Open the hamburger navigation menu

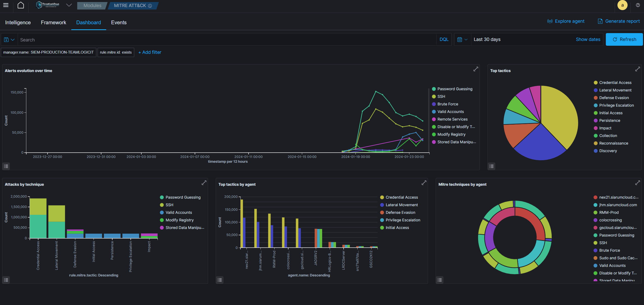[6, 5]
